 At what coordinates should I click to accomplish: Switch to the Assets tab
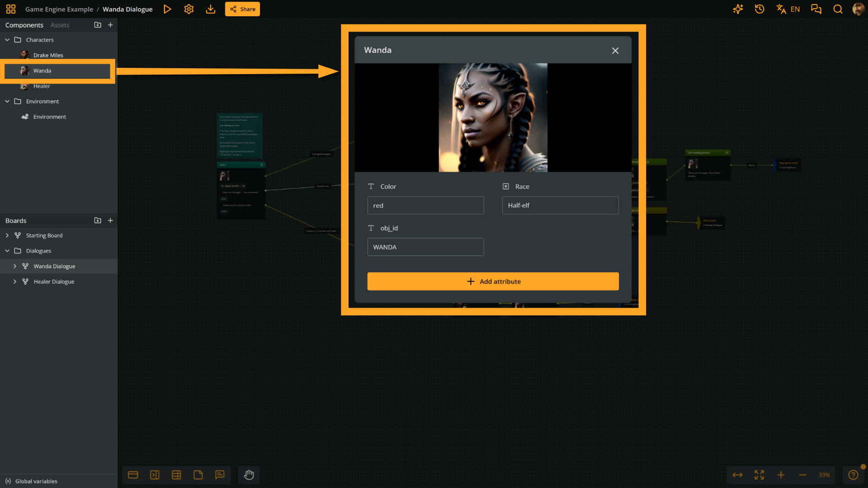[x=60, y=25]
